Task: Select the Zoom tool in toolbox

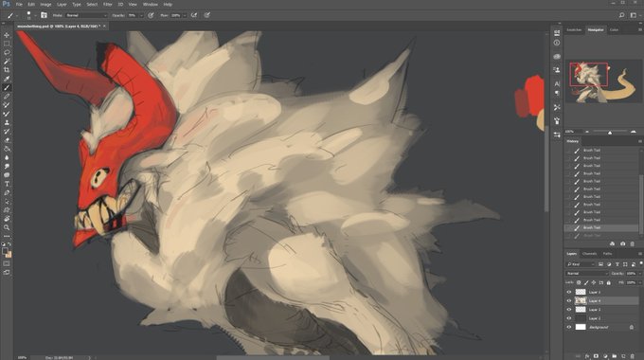Action: tap(7, 227)
